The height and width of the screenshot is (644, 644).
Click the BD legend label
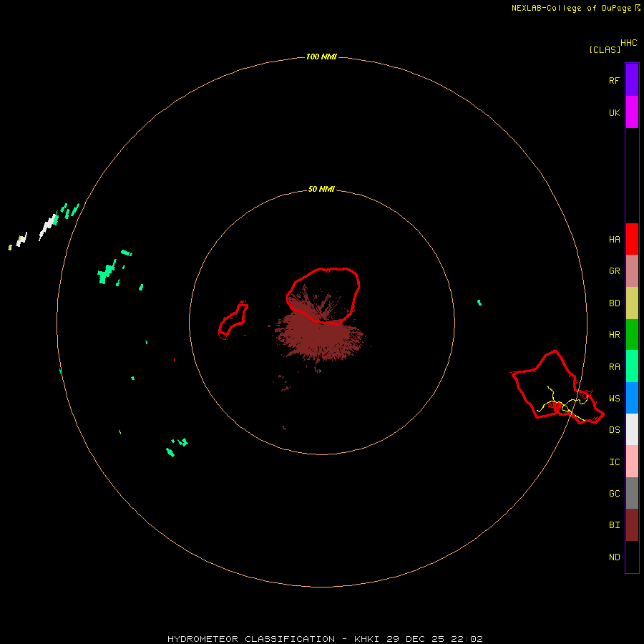pos(614,303)
